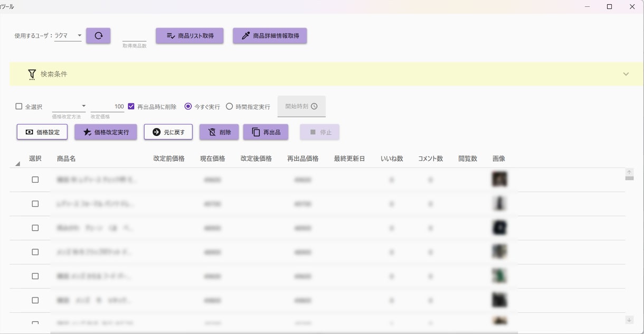Click the table scrollbar up arrow
Image resolution: width=644 pixels, height=334 pixels.
coord(629,172)
